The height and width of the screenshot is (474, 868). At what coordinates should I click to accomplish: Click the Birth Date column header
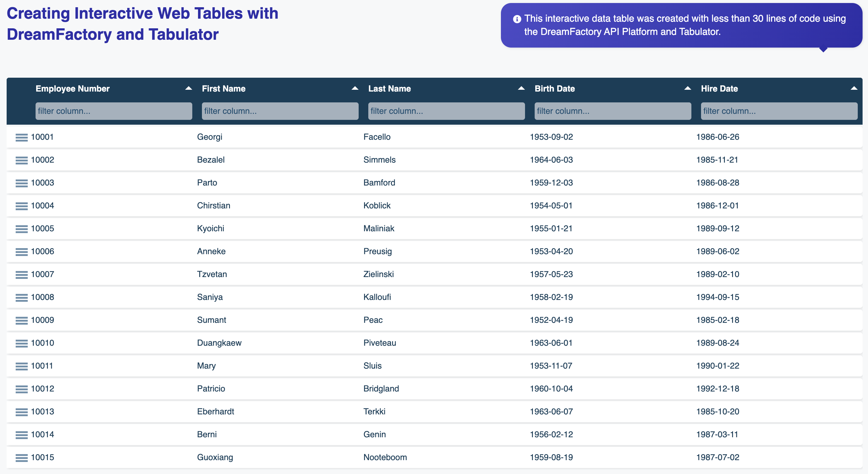[x=555, y=89]
